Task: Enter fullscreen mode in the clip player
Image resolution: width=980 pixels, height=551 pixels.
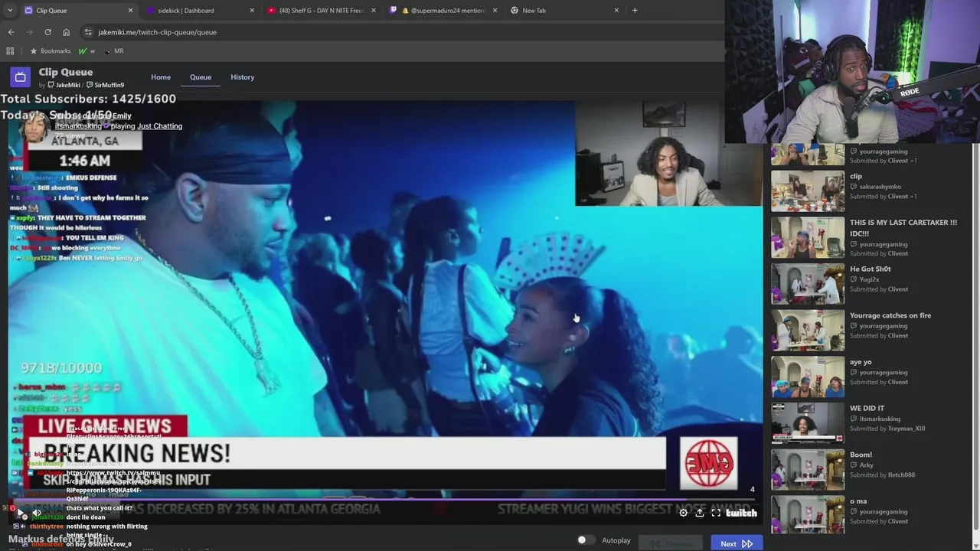Action: (716, 513)
